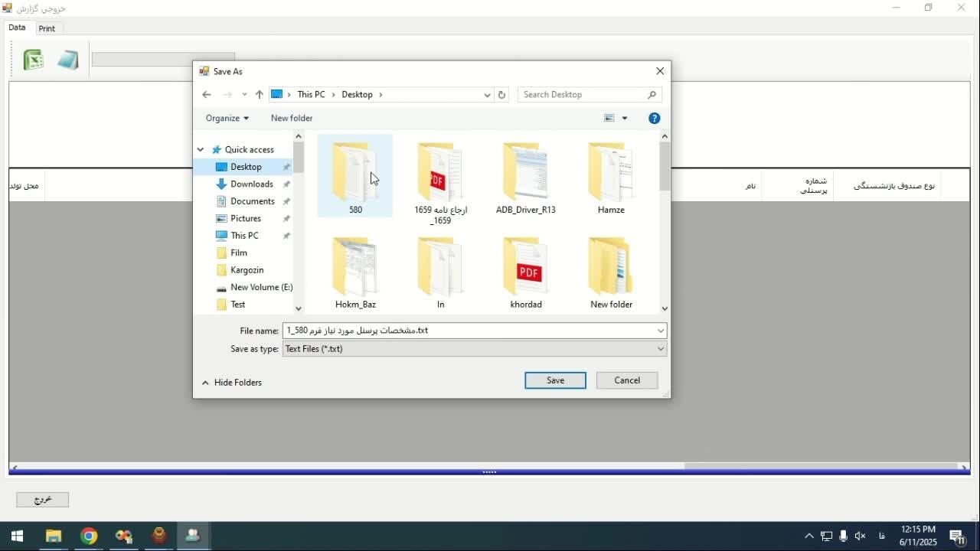Image resolution: width=980 pixels, height=551 pixels.
Task: Click the system tray volume icon
Action: click(x=860, y=536)
